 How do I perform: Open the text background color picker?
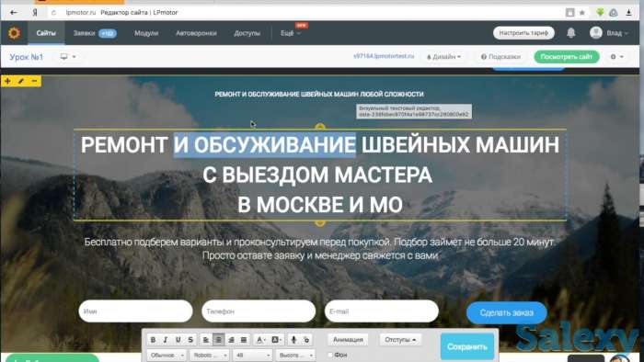(x=276, y=339)
